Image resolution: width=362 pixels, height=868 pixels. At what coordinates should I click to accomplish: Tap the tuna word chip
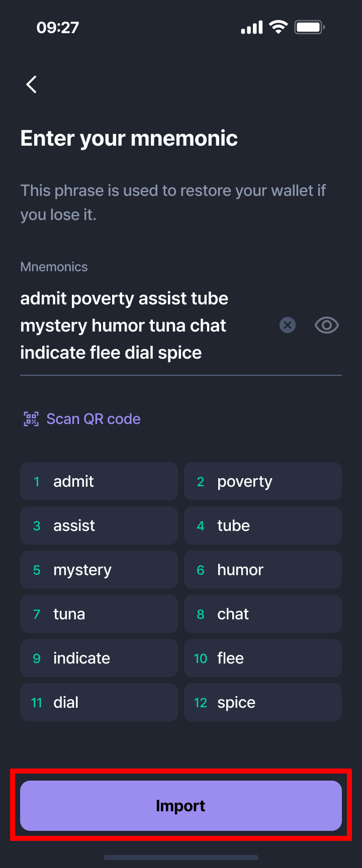99,614
